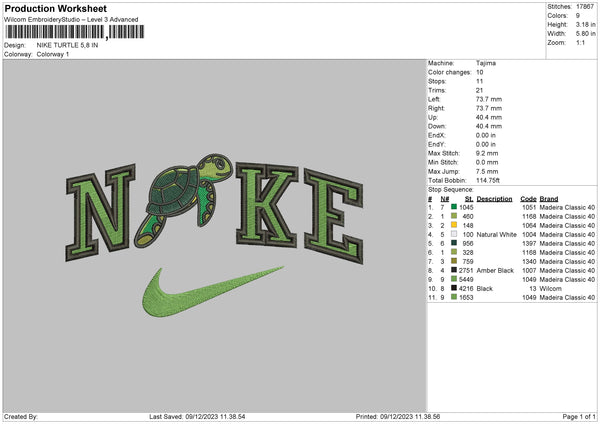Viewport: 600px width, 424px height.
Task: Click code 1051 in stop row 1
Action: [x=529, y=207]
